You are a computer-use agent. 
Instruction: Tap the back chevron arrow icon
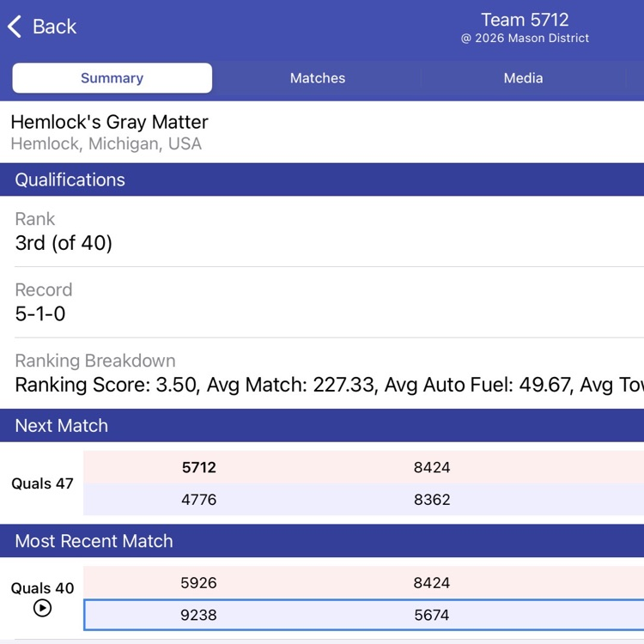[x=15, y=27]
